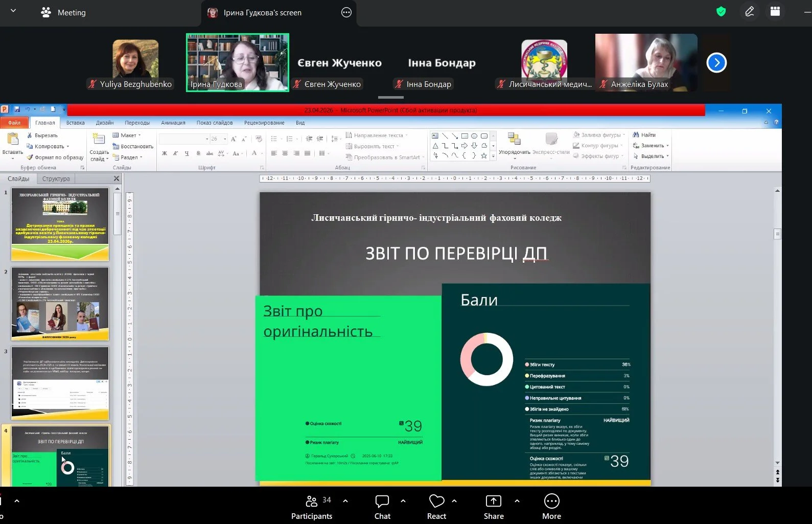This screenshot has width=812, height=524.
Task: Select slide 1 title thumbnail
Action: click(x=60, y=224)
